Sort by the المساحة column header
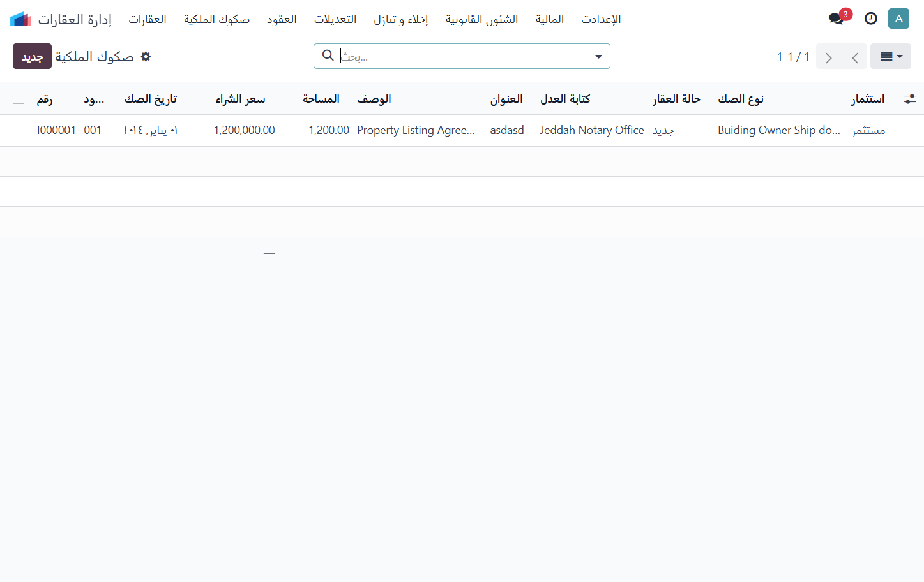924x582 pixels. [x=321, y=99]
